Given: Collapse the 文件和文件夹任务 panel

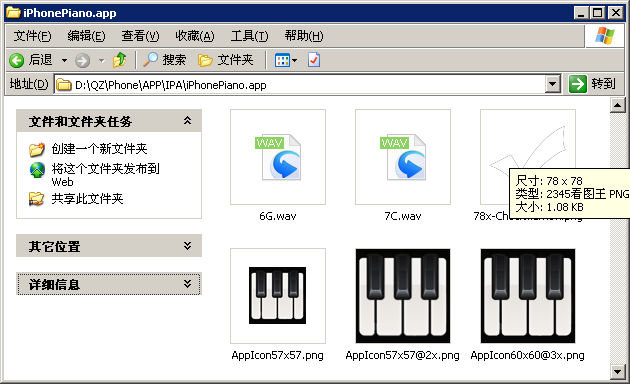Looking at the screenshot, I should [188, 121].
